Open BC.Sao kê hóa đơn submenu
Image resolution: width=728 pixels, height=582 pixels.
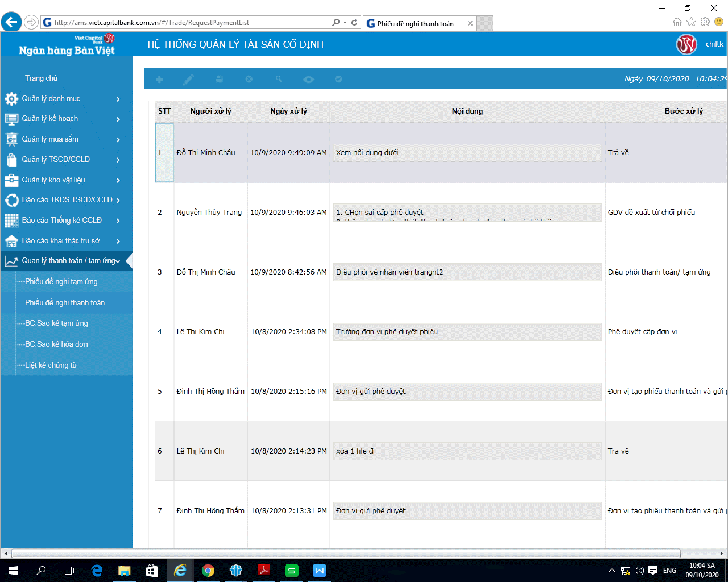point(56,344)
